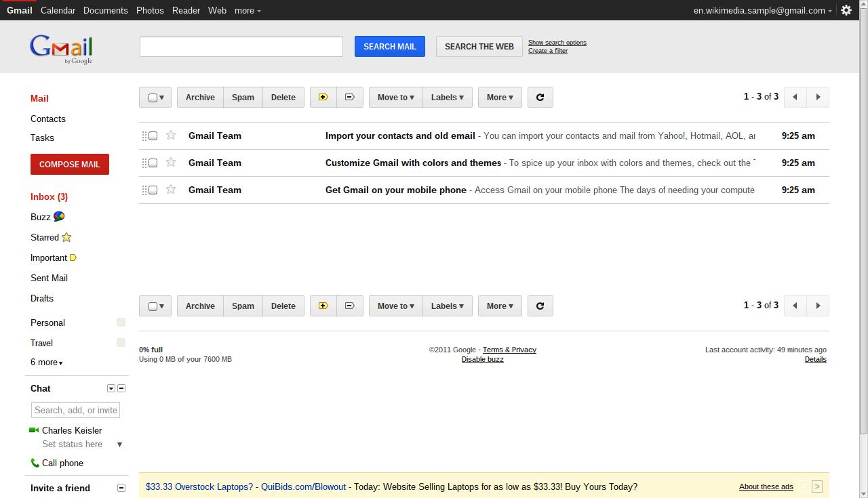This screenshot has width=868, height=498.
Task: Open the bottom 'More' actions dropdown
Action: pos(500,306)
